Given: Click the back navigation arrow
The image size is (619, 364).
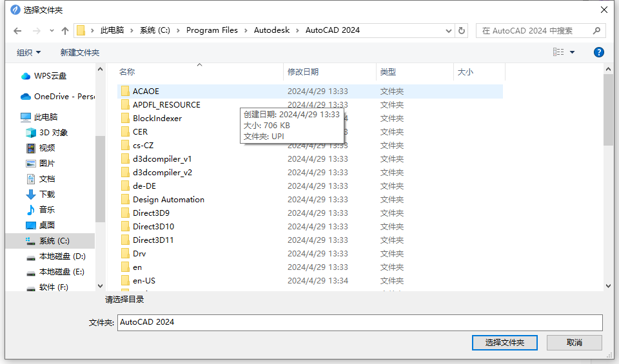Looking at the screenshot, I should click(x=17, y=30).
